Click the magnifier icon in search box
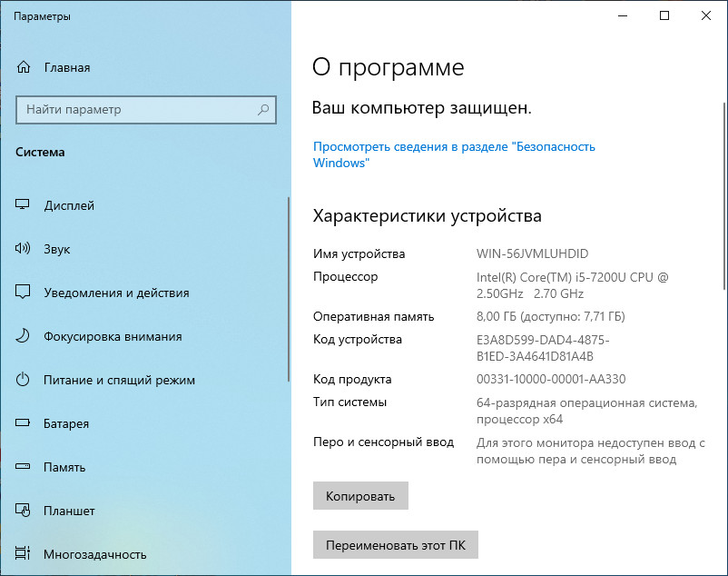The width and height of the screenshot is (728, 576). (x=263, y=110)
